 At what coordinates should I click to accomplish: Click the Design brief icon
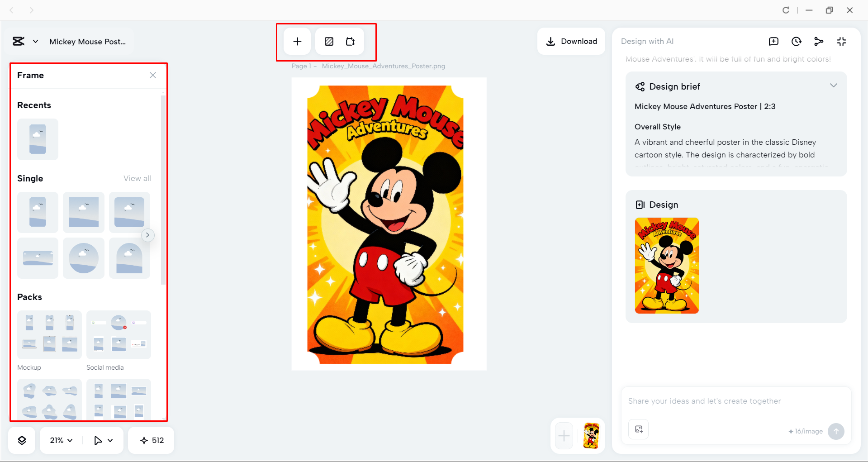[x=640, y=86]
